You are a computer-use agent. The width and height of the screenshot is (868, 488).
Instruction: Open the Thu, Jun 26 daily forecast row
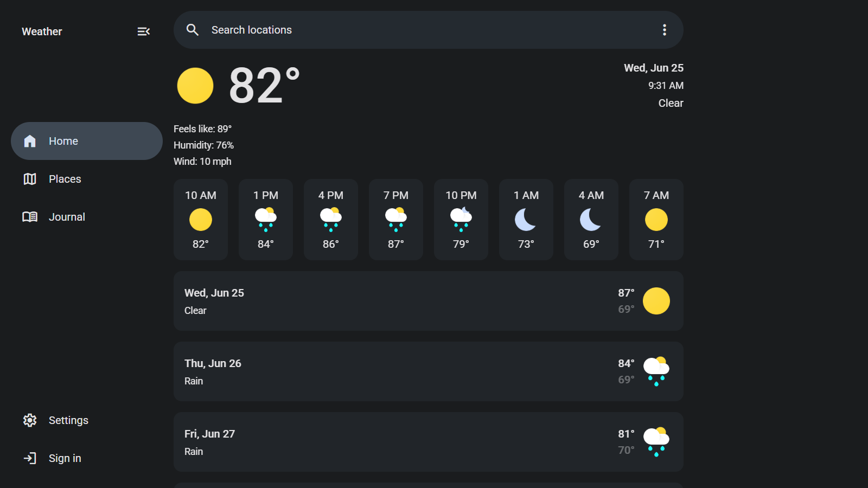tap(429, 371)
